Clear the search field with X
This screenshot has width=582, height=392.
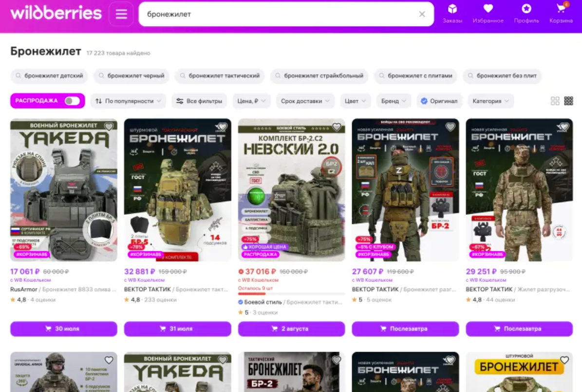[x=422, y=14]
